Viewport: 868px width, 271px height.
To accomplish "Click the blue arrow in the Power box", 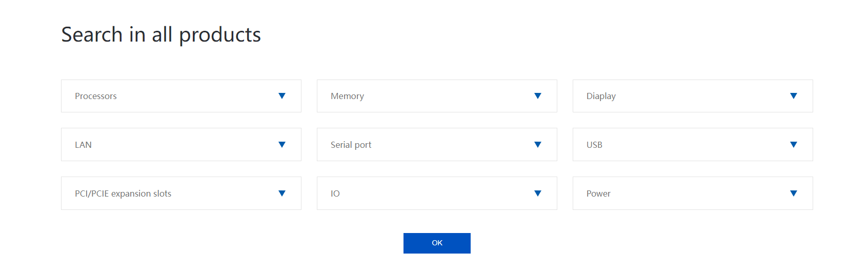I will [794, 193].
